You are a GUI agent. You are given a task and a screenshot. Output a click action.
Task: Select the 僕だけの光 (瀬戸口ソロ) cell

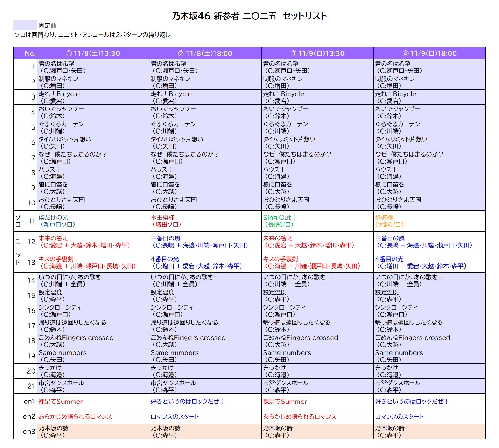[93, 221]
